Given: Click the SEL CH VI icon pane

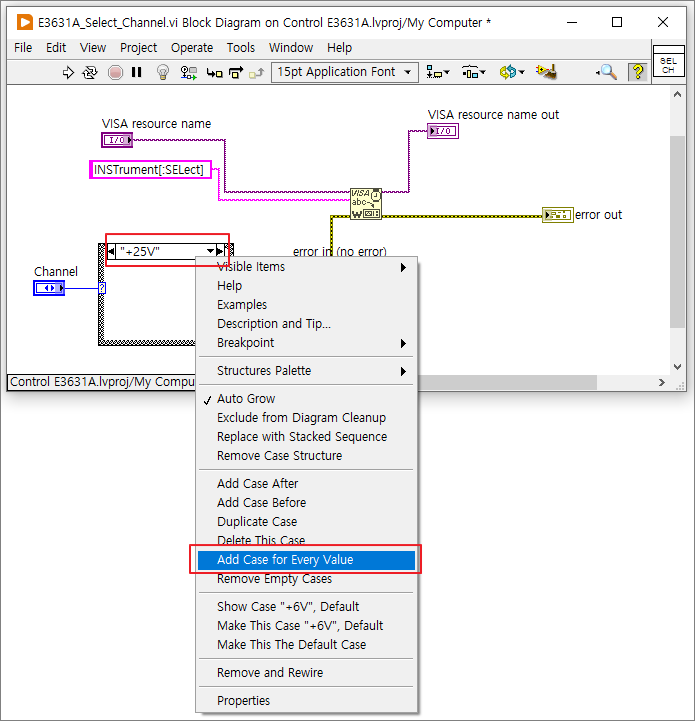Looking at the screenshot, I should 668,61.
